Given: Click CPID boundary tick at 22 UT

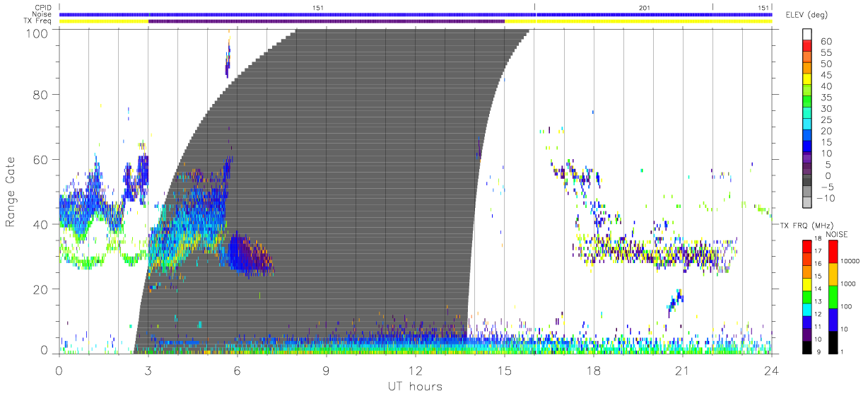Looking at the screenshot, I should 712,7.
